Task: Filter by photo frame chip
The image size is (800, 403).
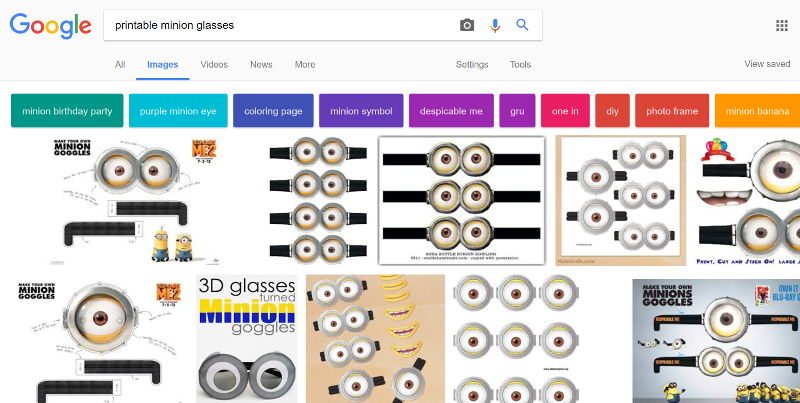Action: (x=672, y=111)
